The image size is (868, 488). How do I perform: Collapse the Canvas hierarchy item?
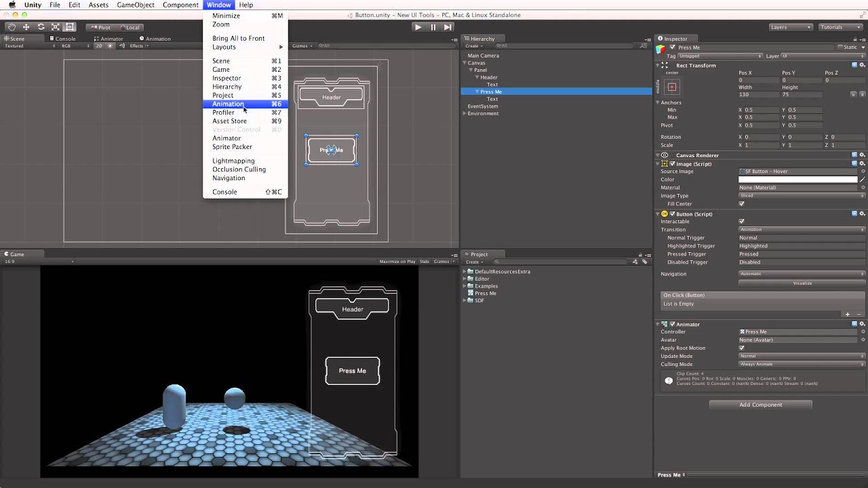[465, 63]
